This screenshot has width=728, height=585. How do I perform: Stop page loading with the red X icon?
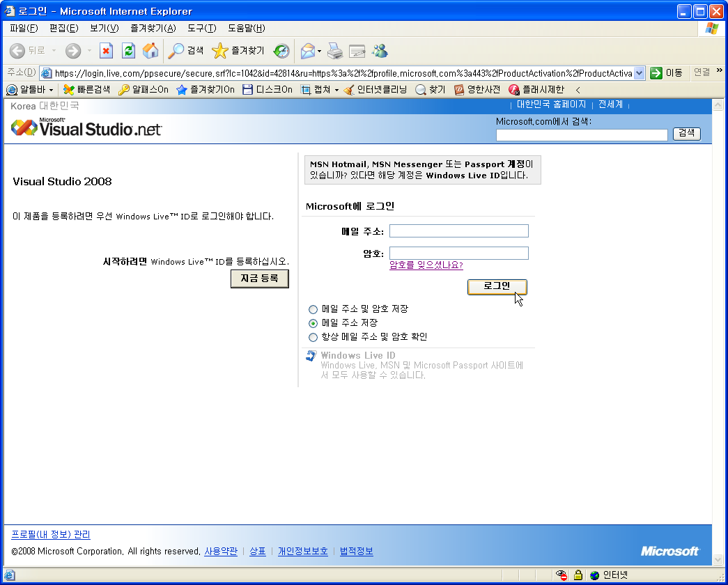pos(107,51)
